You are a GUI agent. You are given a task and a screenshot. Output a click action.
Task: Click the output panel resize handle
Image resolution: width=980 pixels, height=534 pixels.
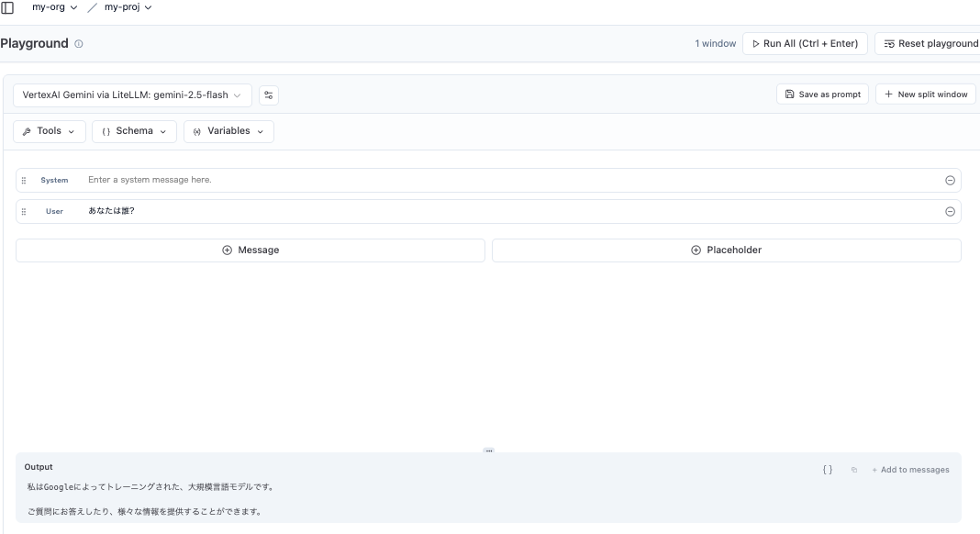[489, 451]
